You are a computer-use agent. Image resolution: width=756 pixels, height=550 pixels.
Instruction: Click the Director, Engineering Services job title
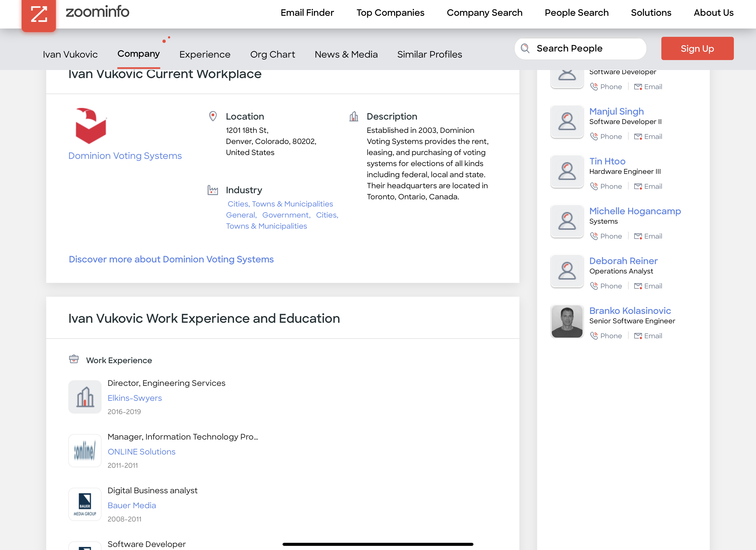[166, 383]
